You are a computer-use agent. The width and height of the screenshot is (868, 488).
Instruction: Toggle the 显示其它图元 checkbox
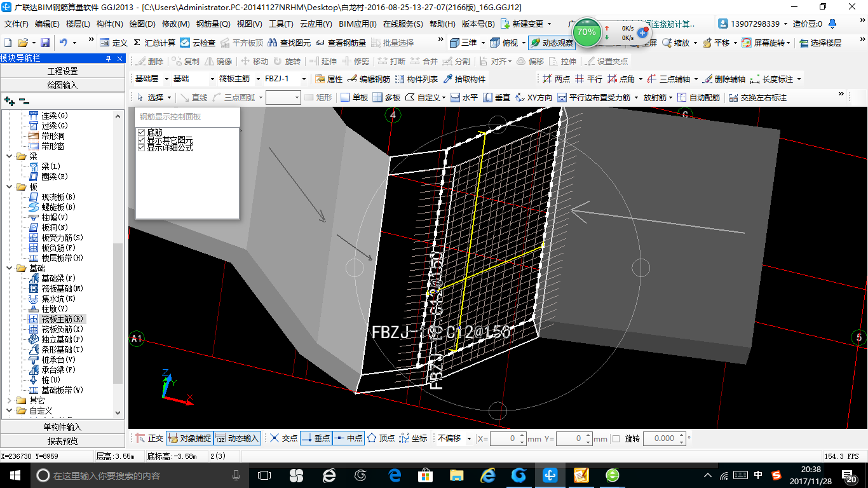142,140
